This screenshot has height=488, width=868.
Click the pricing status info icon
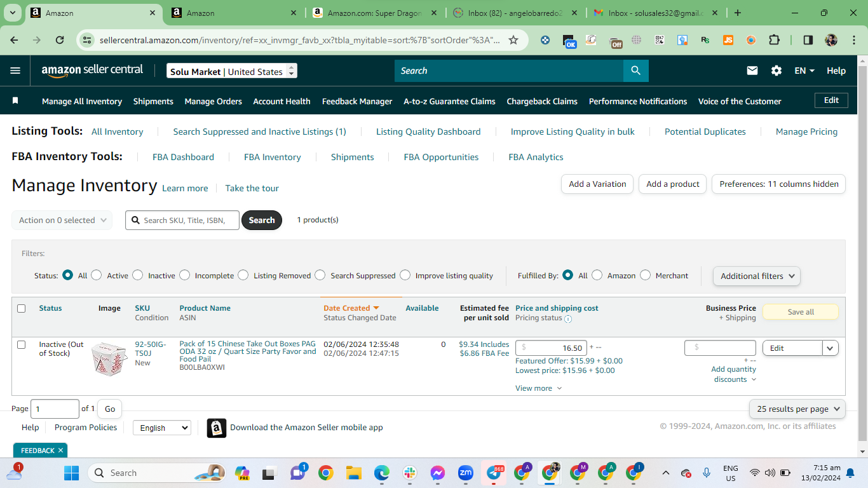point(568,318)
